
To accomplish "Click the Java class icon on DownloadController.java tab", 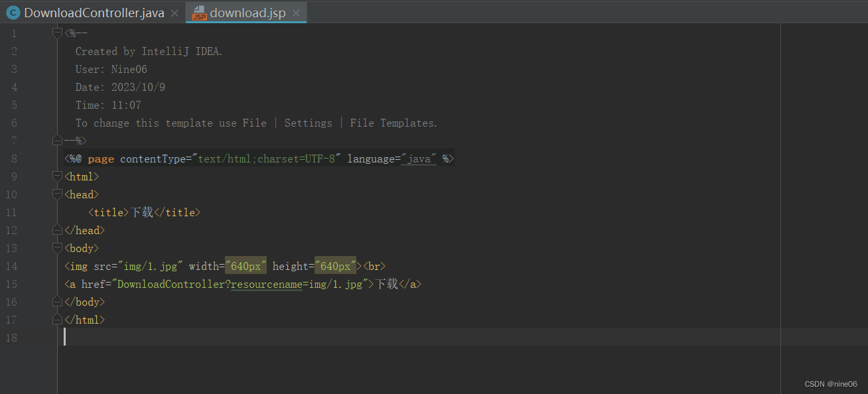I will pos(12,12).
